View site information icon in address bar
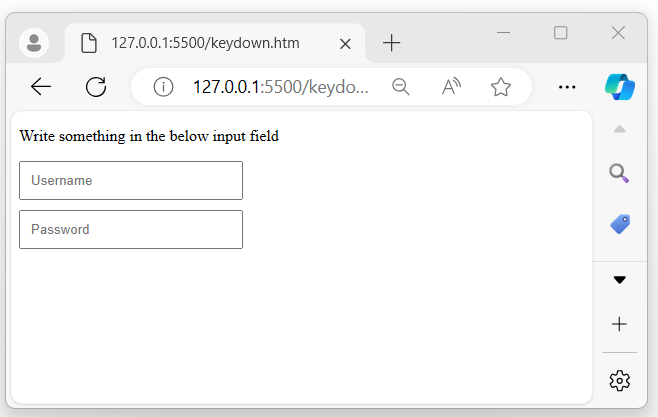 164,87
